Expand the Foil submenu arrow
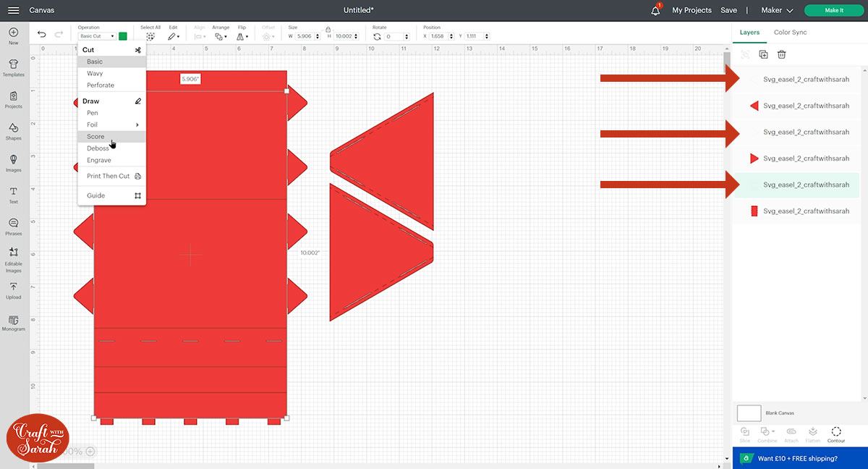 (137, 124)
